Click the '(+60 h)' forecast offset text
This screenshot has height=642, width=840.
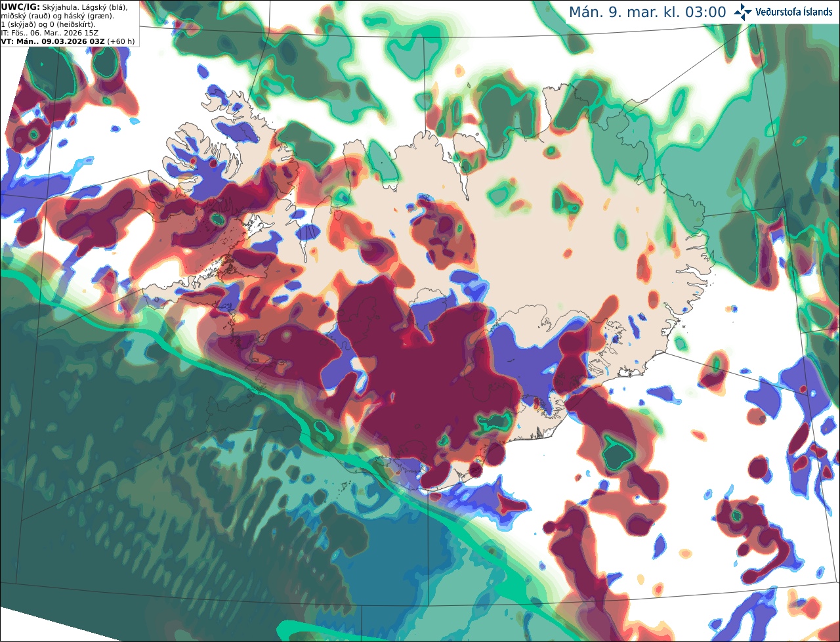121,41
